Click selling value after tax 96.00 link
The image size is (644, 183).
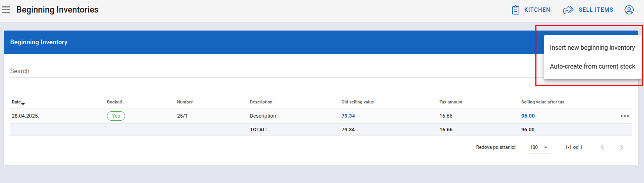(x=528, y=116)
